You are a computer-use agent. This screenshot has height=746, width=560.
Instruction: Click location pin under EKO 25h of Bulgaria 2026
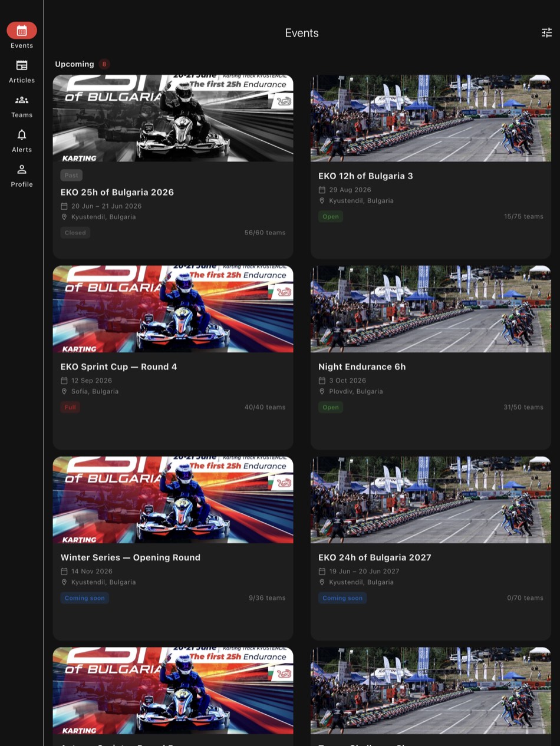pyautogui.click(x=64, y=217)
